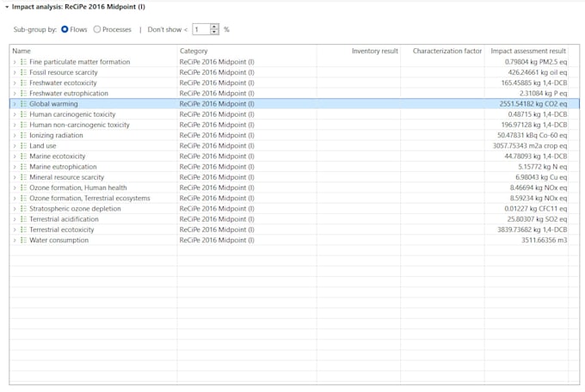585x392 pixels.
Task: Click the Marine eutrophication row icon
Action: click(23, 167)
